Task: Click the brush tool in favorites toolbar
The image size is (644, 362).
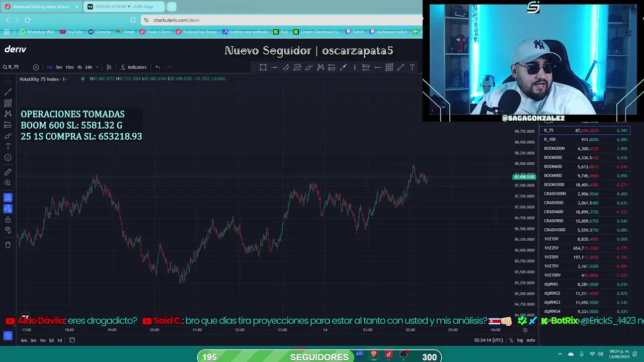Action: 309,67
